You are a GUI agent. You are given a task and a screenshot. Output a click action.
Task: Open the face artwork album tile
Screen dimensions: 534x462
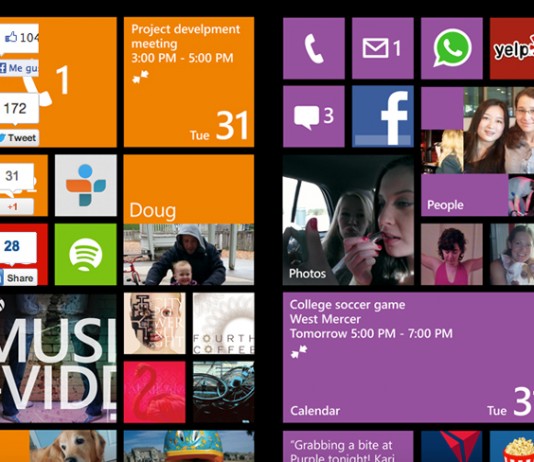click(x=155, y=323)
